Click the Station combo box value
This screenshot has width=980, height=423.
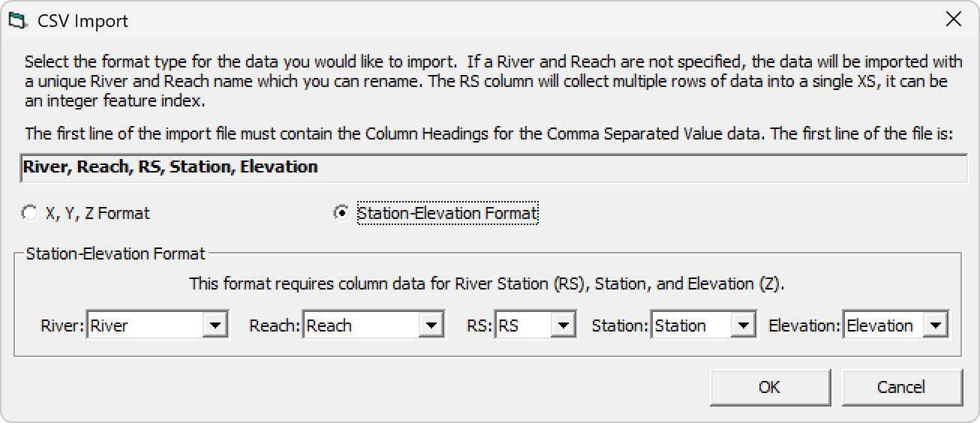pyautogui.click(x=692, y=325)
